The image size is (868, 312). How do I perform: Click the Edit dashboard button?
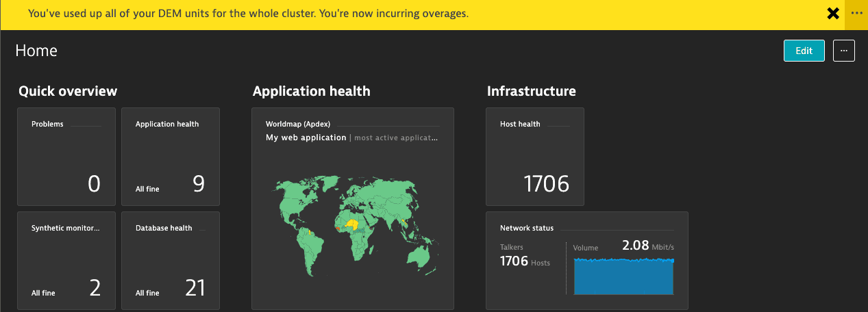coord(804,51)
